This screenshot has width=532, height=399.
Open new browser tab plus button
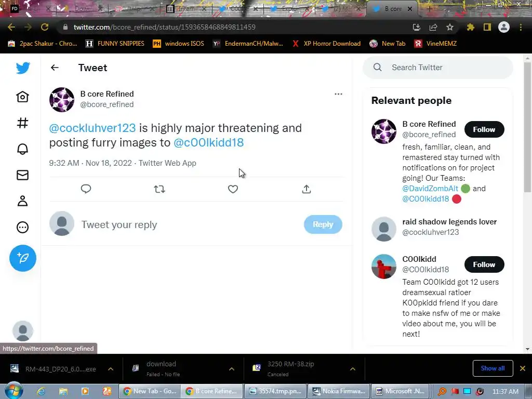click(429, 9)
